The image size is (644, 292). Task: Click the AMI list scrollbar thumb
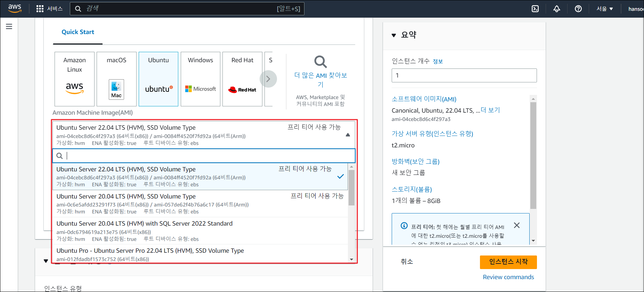coord(351,187)
